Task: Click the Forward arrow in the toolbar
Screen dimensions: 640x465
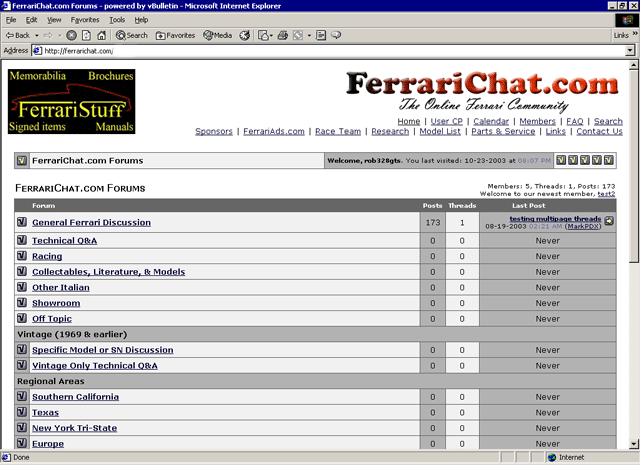Action: [48, 36]
